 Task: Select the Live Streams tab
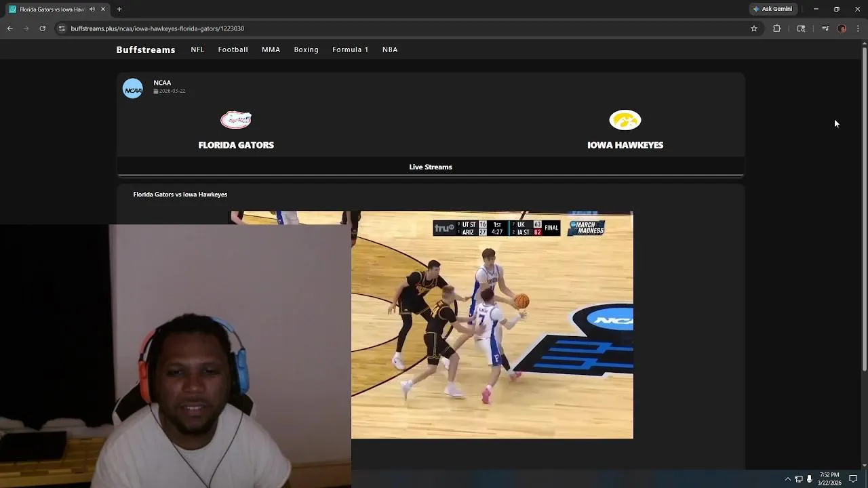pos(431,167)
